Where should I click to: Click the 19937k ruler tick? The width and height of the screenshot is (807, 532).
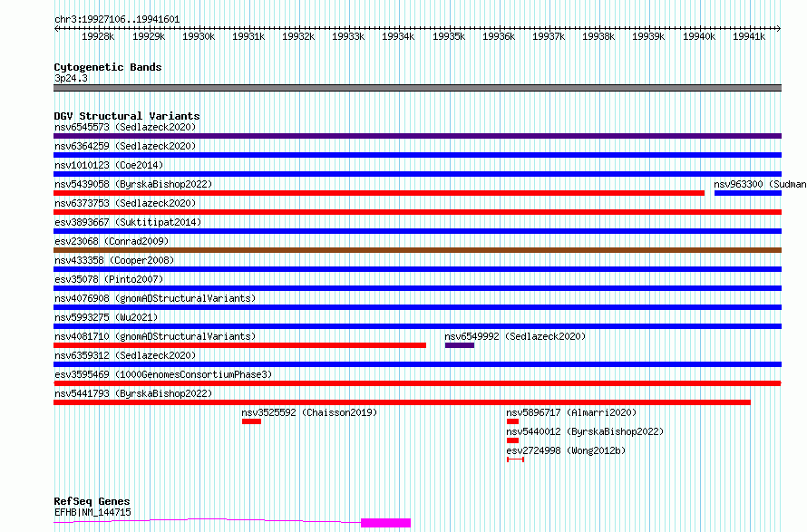(x=548, y=36)
